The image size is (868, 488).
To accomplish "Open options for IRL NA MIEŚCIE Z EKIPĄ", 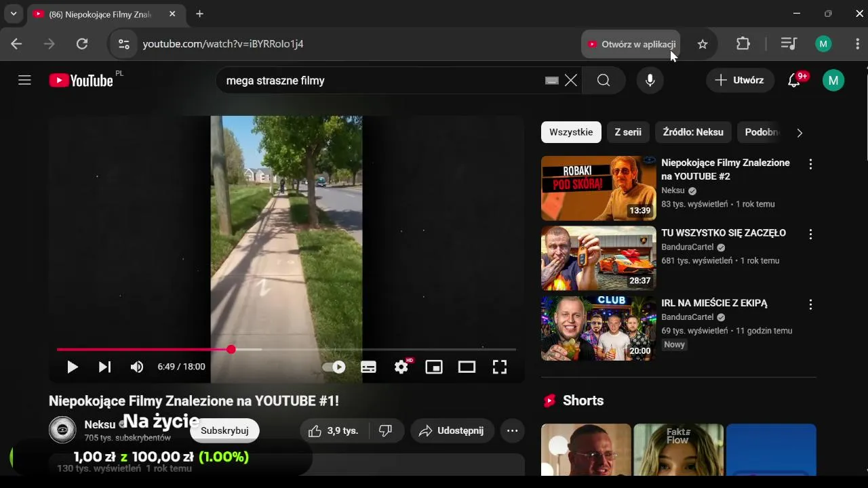I will 810,304.
